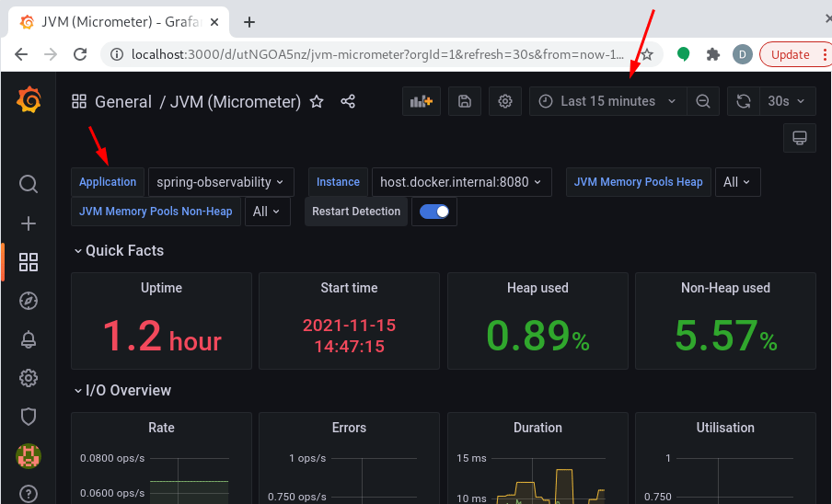Open a new browser tab
This screenshot has height=504, width=832.
point(248,22)
